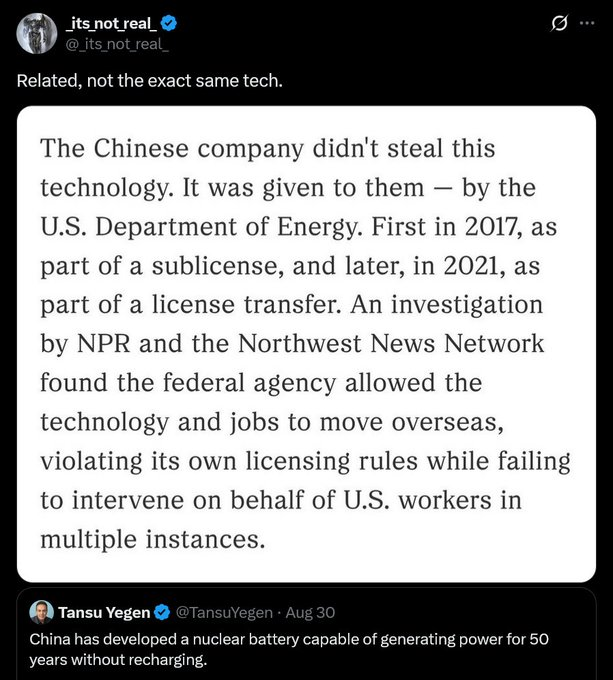Click the "Related, not the exact same tech." text
Viewport: 613px width, 680px height.
point(150,80)
